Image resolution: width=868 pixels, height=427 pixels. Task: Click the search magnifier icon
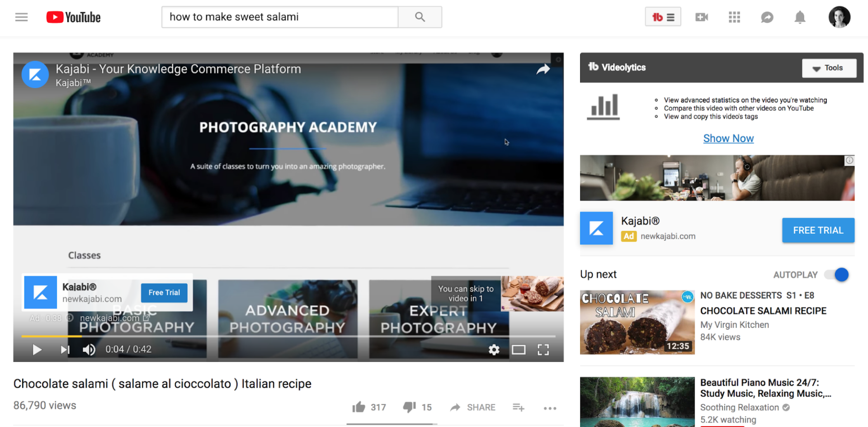click(420, 17)
